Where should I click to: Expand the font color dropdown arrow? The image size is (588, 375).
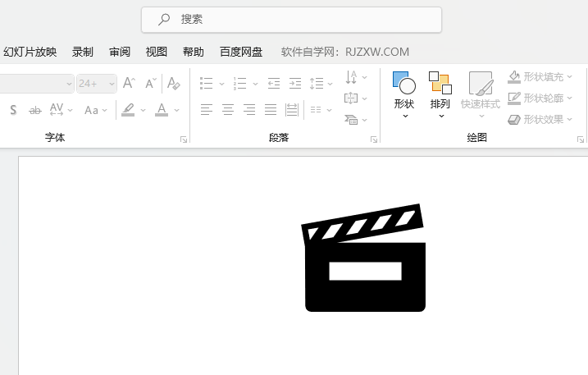176,110
